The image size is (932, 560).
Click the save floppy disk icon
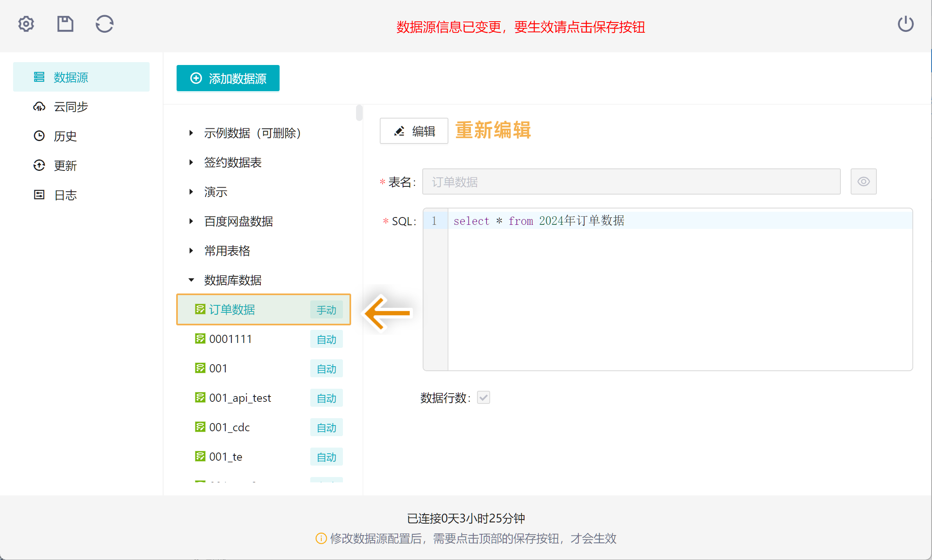65,24
